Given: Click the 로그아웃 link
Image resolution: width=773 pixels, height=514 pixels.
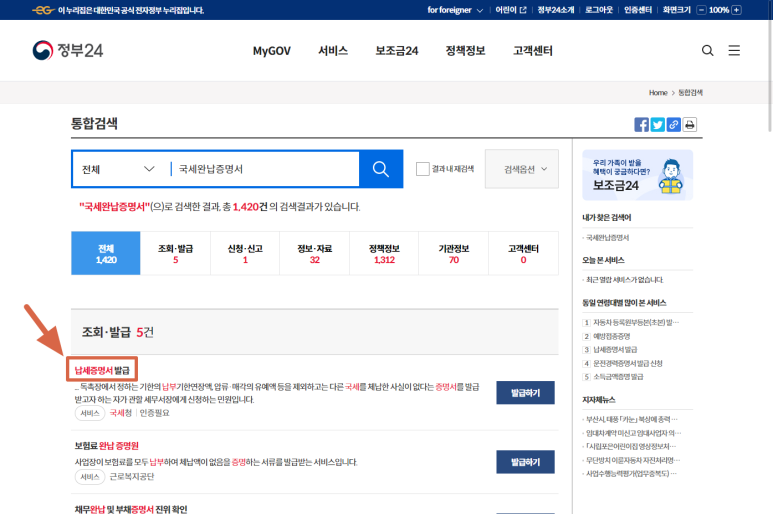Looking at the screenshot, I should (599, 10).
